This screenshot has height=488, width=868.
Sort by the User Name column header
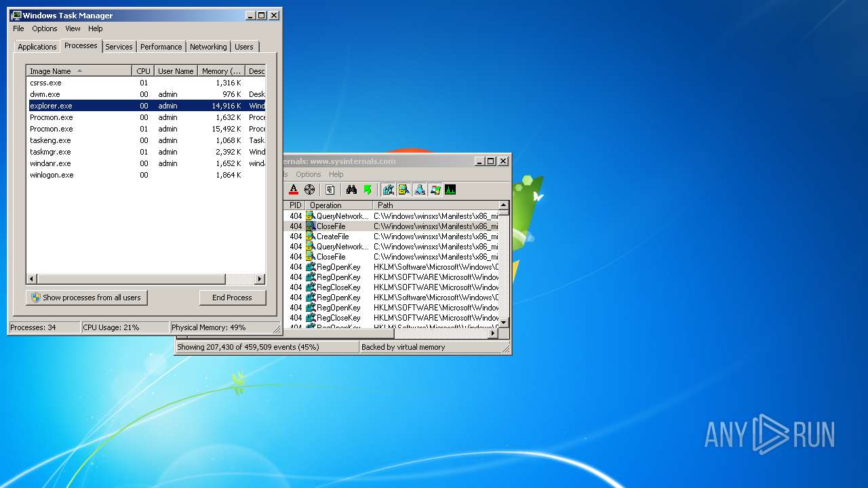tap(176, 71)
